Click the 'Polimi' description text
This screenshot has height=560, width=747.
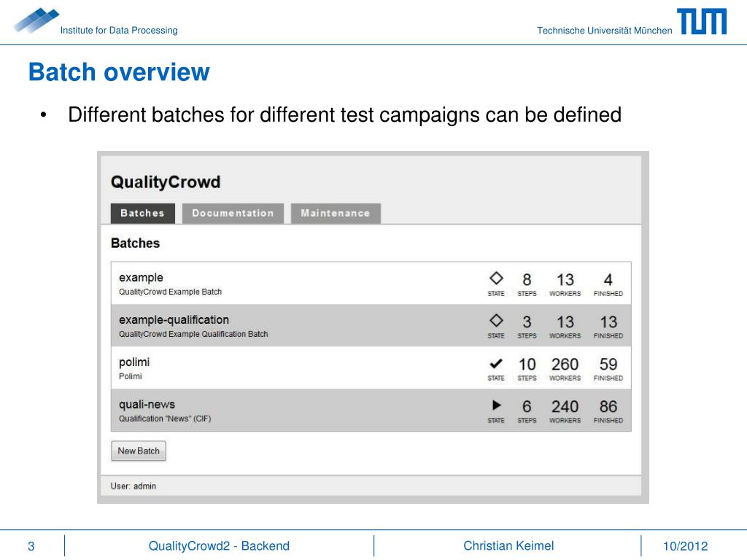pyautogui.click(x=131, y=376)
